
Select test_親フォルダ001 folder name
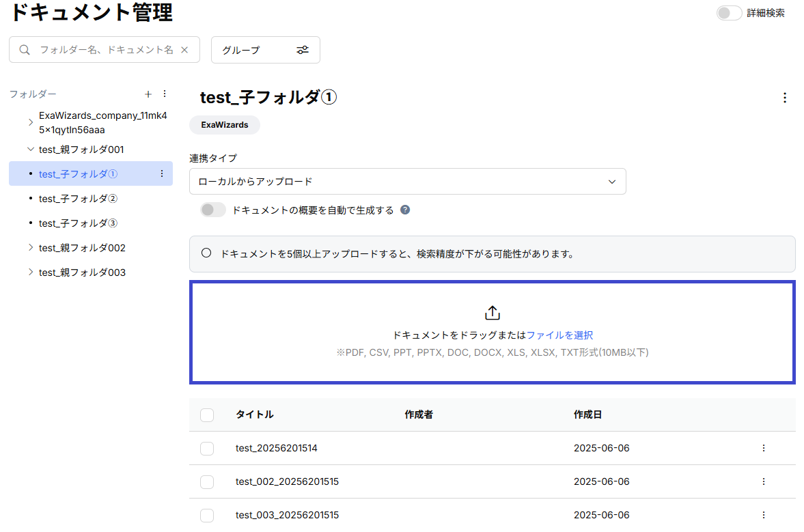tap(81, 149)
